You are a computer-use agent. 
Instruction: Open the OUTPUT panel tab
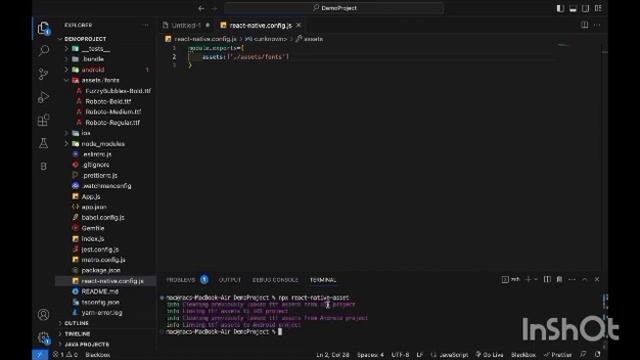pyautogui.click(x=230, y=280)
